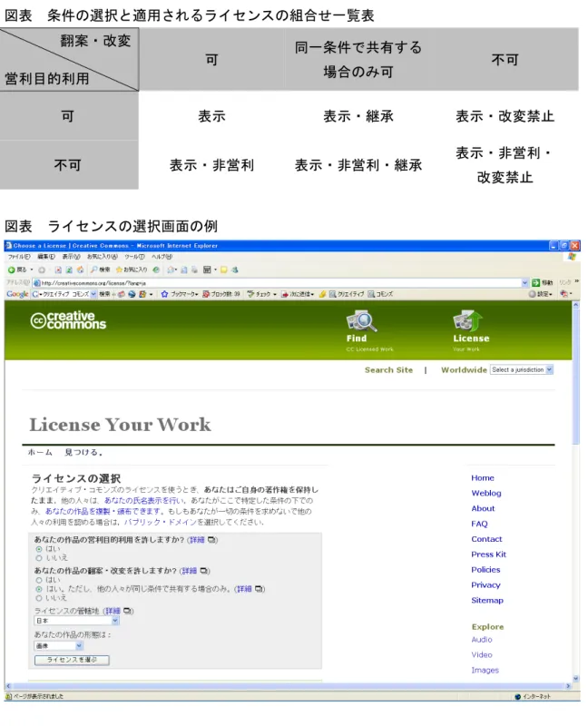The height and width of the screenshot is (726, 588).
Task: Open popup icon beside 翻案・改変 詳細
Action: click(x=204, y=571)
